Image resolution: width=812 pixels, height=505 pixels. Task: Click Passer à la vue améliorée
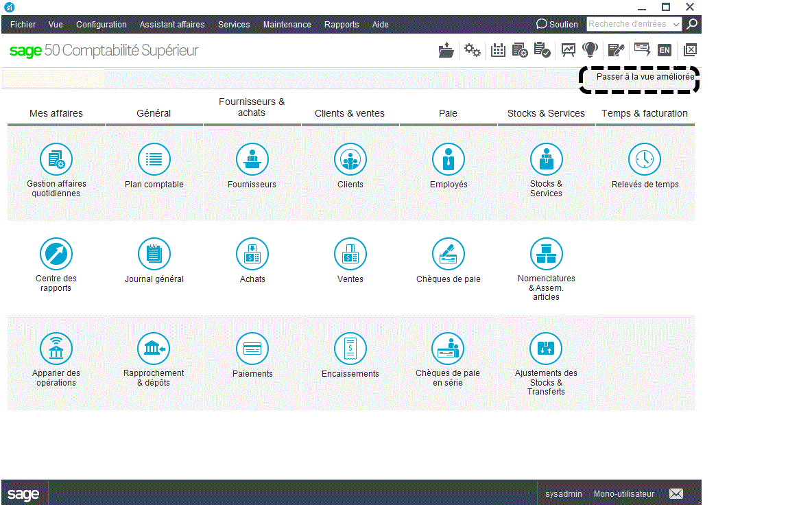click(645, 77)
